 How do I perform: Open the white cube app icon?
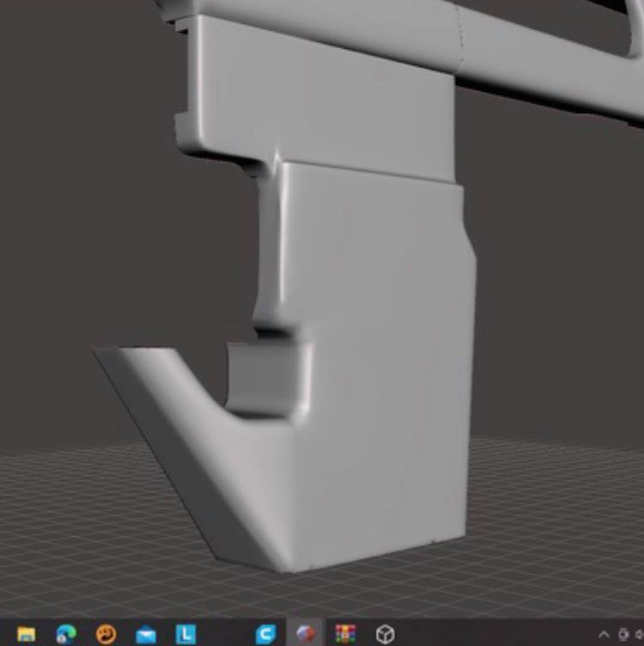click(x=386, y=634)
